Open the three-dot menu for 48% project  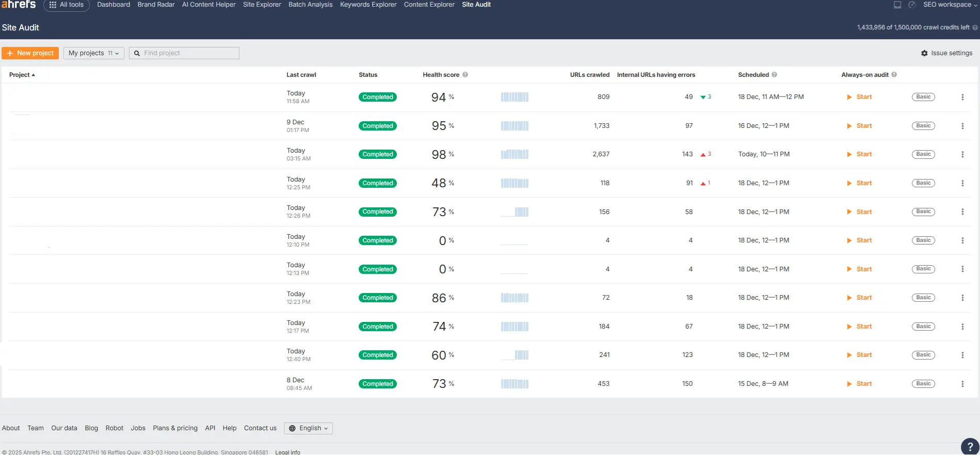pos(962,183)
